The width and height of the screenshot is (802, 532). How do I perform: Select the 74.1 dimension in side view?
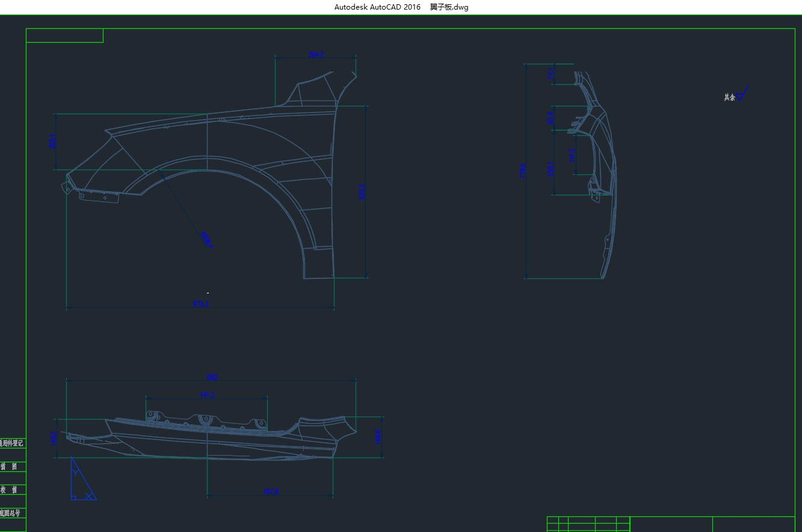coord(551,73)
